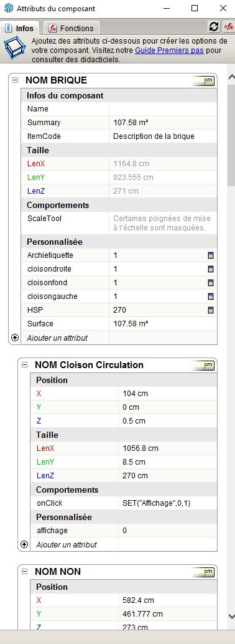Switch to the Fonctions tab
Screen dimensions: 235x644
[71, 29]
